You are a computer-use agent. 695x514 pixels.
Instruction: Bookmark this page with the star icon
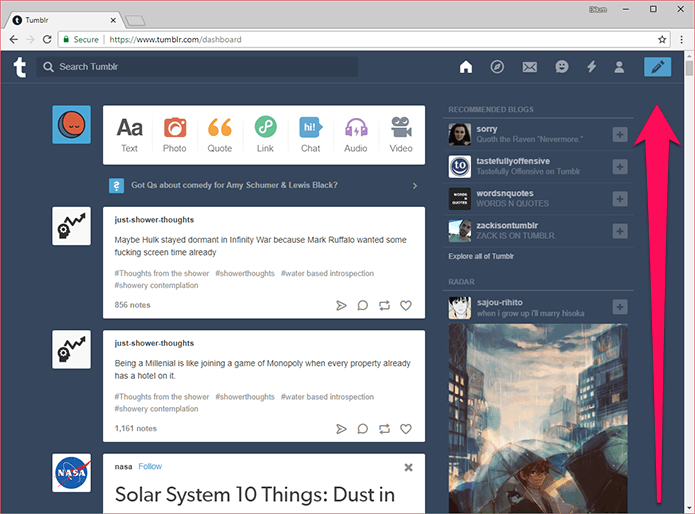coord(662,39)
